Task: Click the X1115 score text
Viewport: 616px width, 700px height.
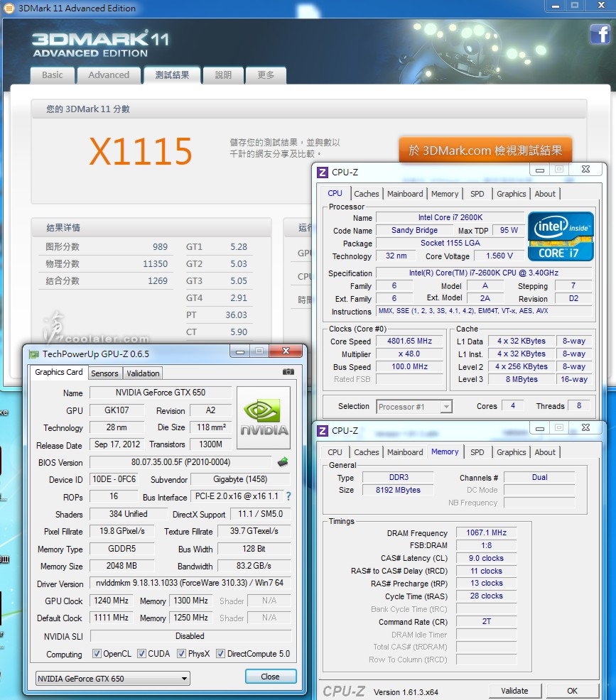Action: tap(141, 151)
